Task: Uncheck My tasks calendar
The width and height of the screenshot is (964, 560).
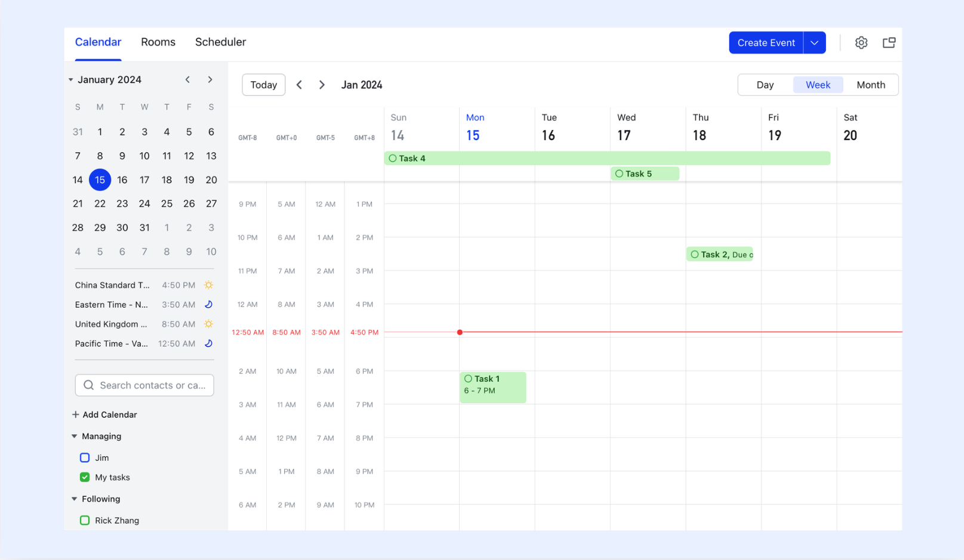Action: tap(85, 478)
